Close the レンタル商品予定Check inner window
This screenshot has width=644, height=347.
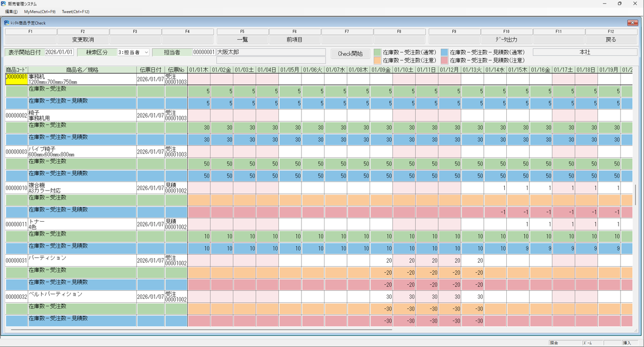632,23
